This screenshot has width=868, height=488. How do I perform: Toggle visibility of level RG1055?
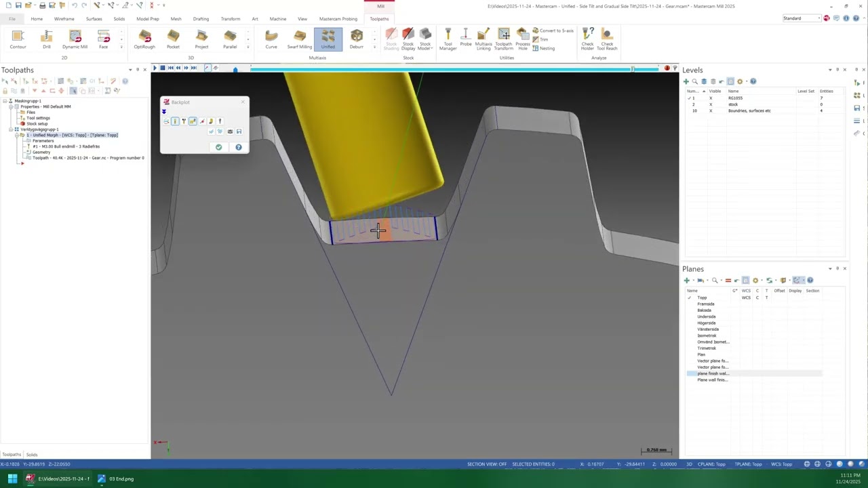(711, 98)
